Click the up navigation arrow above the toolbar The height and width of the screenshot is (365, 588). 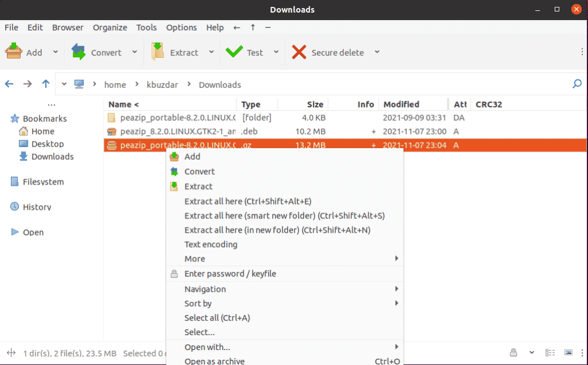coord(253,27)
